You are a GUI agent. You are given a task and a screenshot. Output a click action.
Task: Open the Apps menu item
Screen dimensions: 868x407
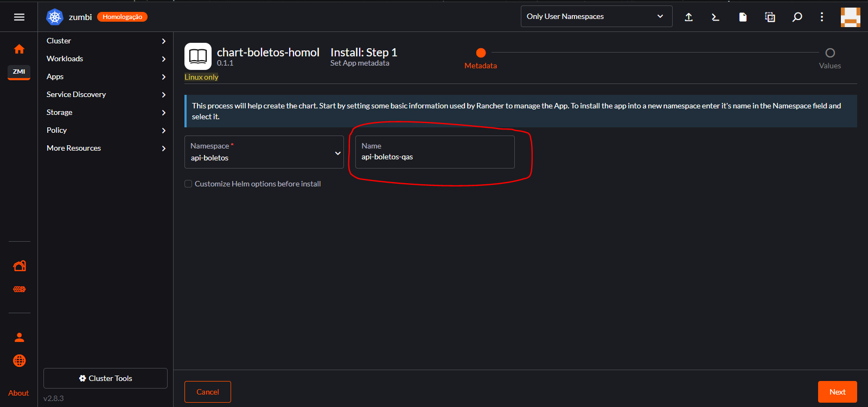click(x=106, y=76)
